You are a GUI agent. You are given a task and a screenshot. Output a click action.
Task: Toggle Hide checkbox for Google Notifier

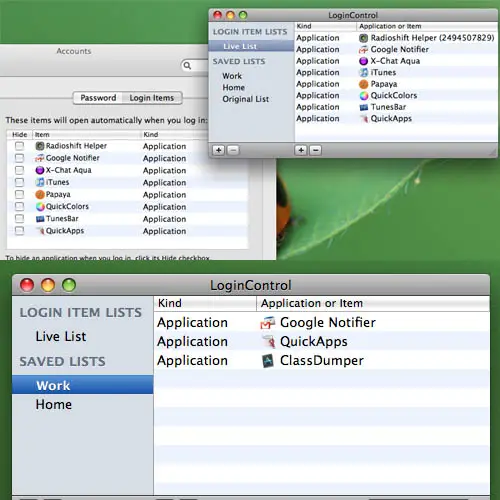click(20, 158)
